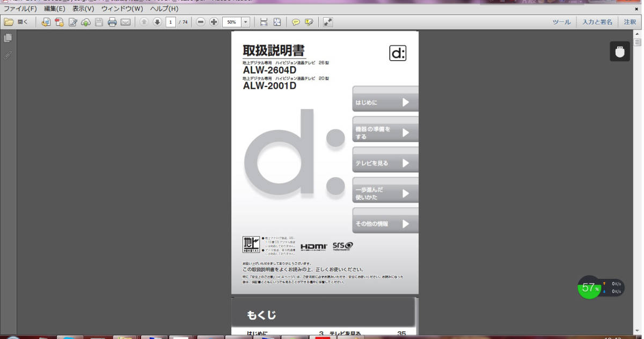
Task: Open the 入力と署名 pane
Action: tap(597, 22)
